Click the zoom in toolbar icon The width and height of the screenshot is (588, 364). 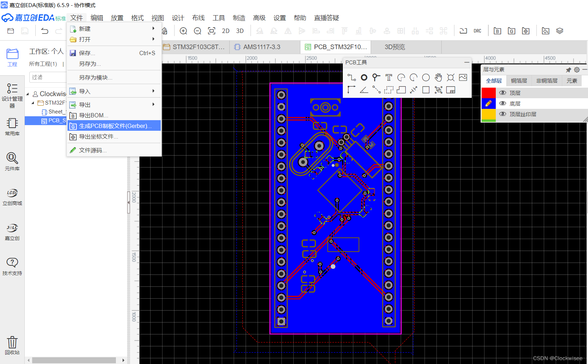tap(183, 31)
